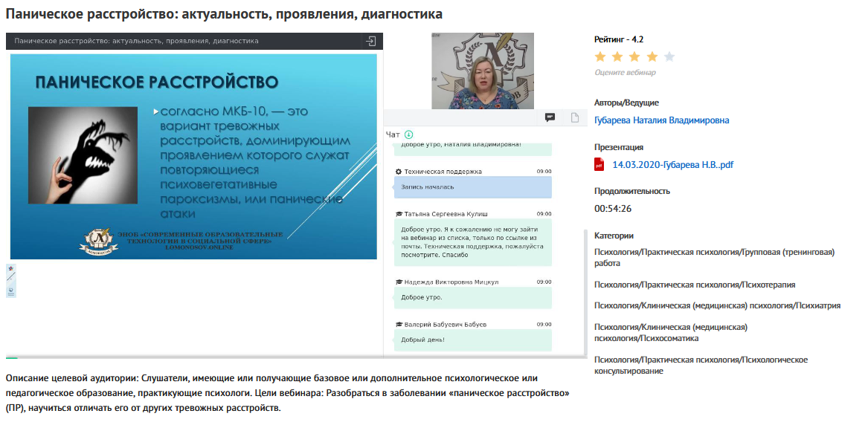
Task: Click the video progress bar under player
Action: pos(193,358)
